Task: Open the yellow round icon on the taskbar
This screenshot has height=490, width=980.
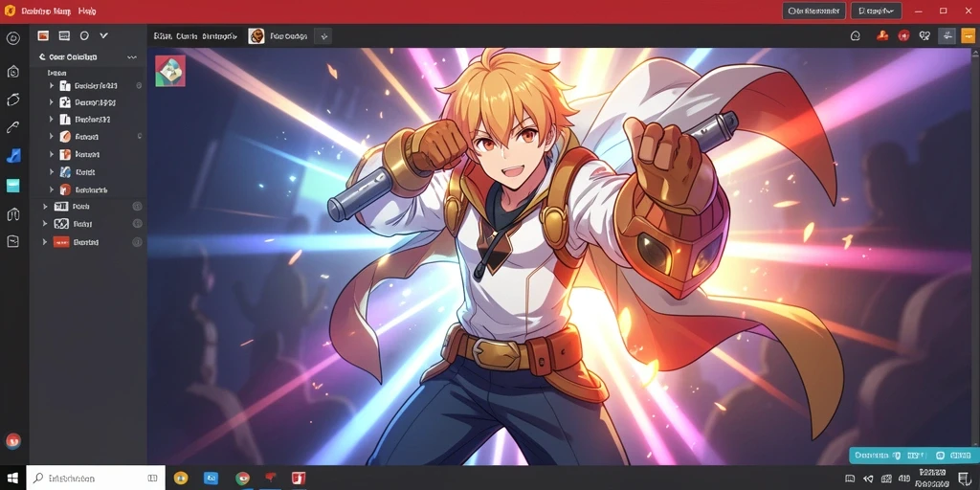Action: [x=181, y=479]
